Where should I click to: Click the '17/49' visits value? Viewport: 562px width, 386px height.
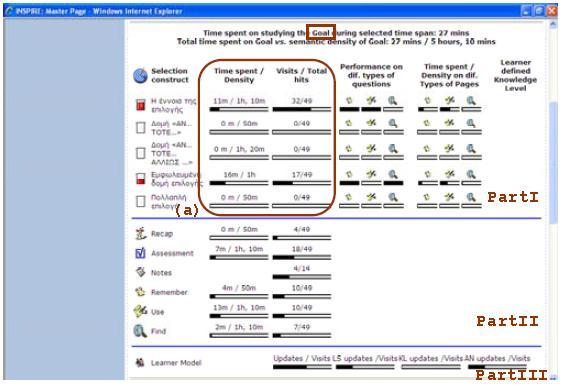(x=302, y=175)
